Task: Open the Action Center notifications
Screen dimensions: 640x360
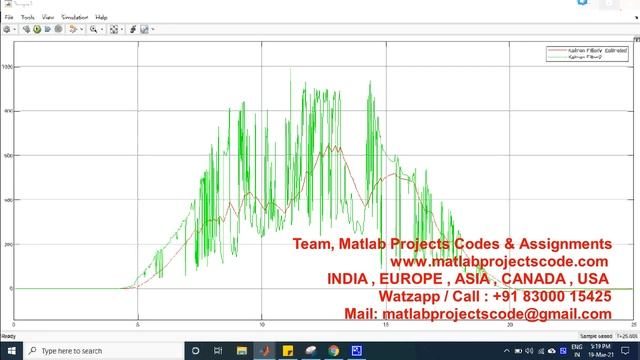Action: [625, 351]
